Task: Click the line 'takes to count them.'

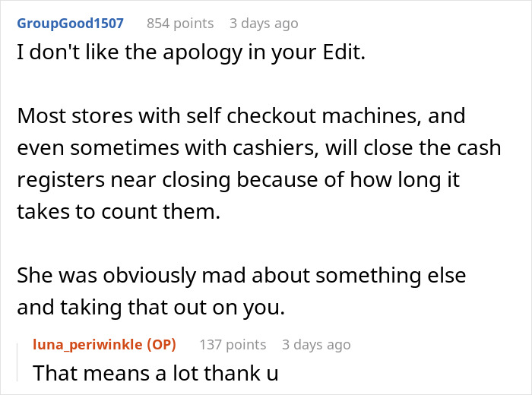Action: tap(118, 210)
